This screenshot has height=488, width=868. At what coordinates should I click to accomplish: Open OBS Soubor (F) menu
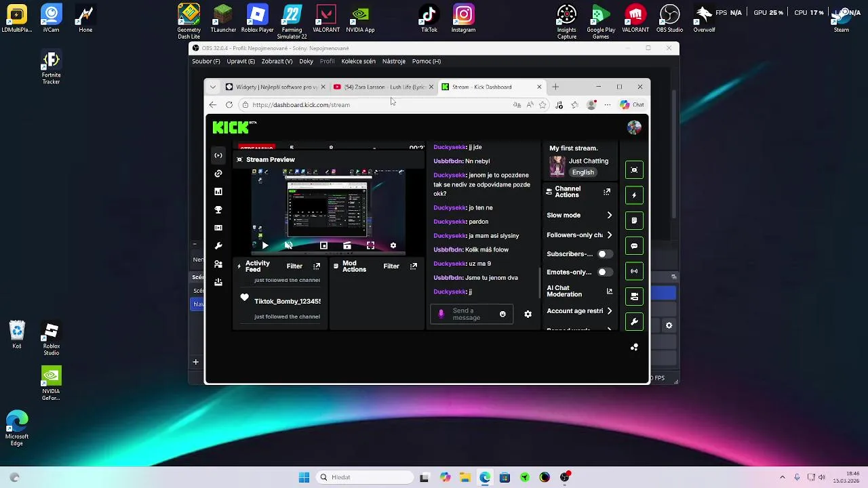click(206, 61)
